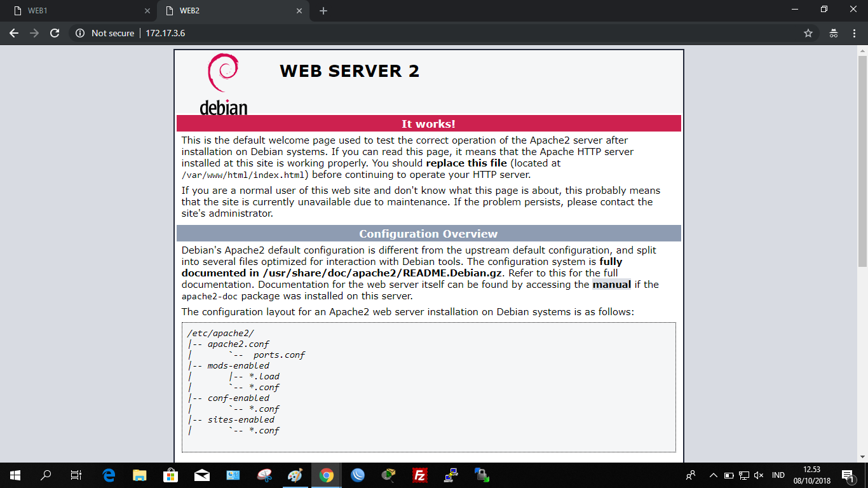Open the Snipping Tool taskbar icon
The height and width of the screenshot is (488, 868).
coord(264,475)
